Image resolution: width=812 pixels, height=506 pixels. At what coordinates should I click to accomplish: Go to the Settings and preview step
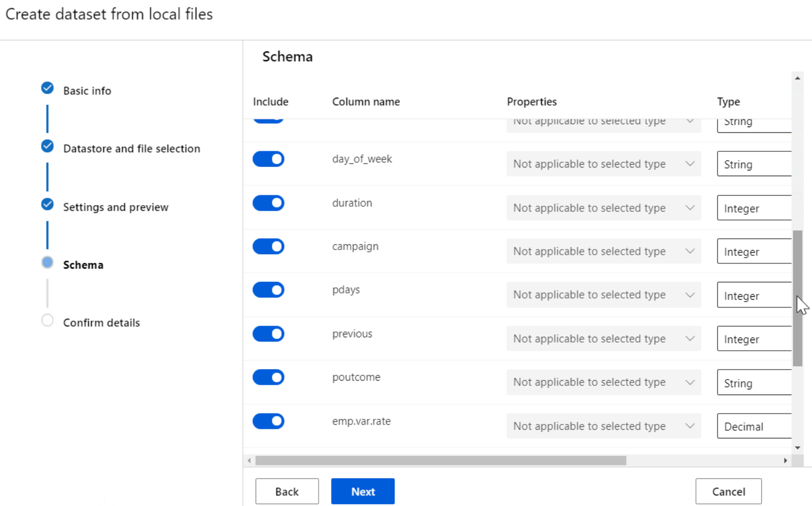point(115,207)
